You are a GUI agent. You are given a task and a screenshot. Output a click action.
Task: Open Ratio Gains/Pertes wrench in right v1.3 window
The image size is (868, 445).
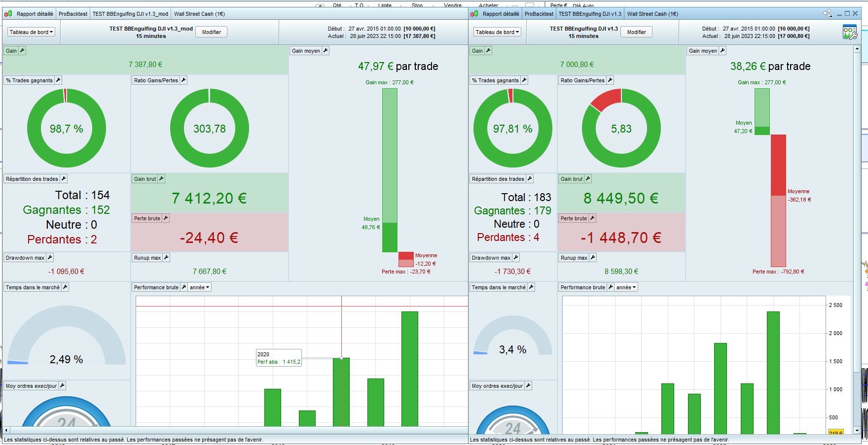(x=610, y=80)
